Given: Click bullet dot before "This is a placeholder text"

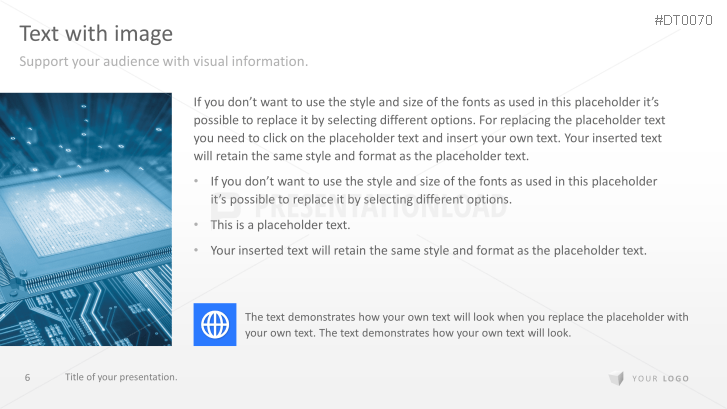Looking at the screenshot, I should pos(197,225).
